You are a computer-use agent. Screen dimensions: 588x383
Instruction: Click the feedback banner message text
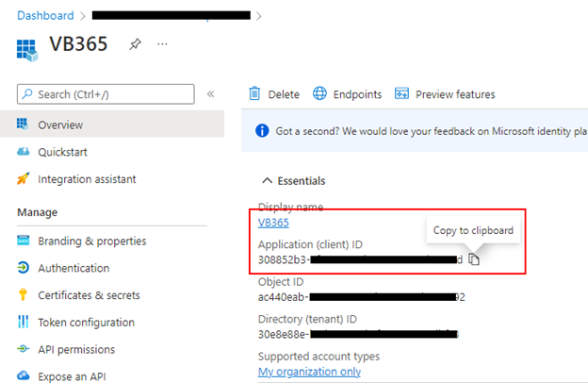pos(432,131)
